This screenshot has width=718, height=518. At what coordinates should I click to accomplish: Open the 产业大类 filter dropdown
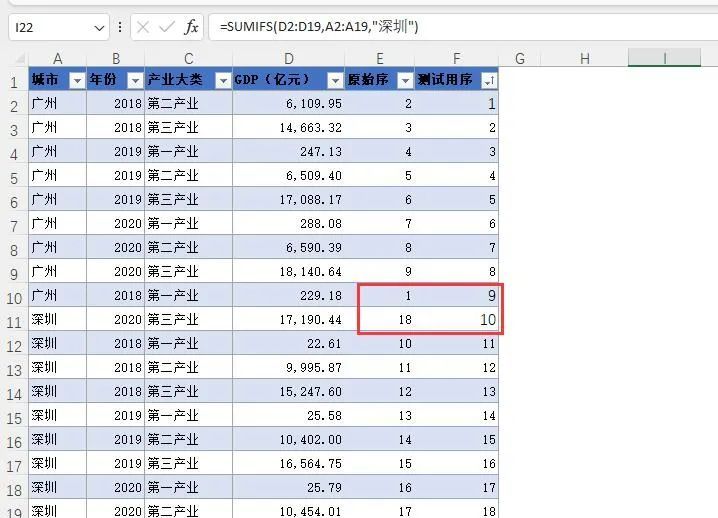[x=221, y=80]
